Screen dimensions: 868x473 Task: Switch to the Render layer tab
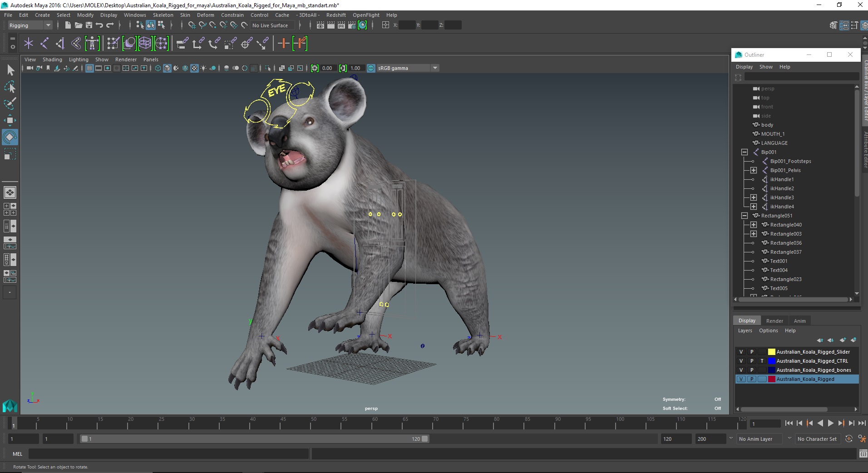pos(774,320)
